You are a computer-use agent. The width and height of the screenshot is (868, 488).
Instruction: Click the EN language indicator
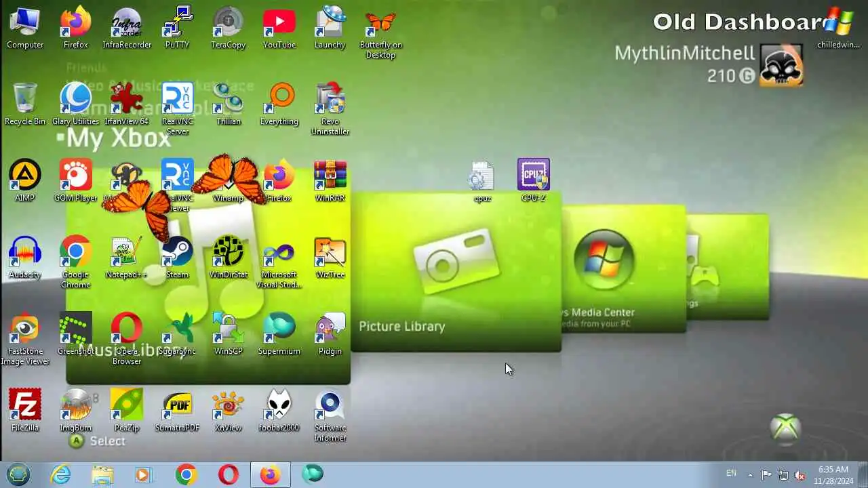(x=731, y=474)
